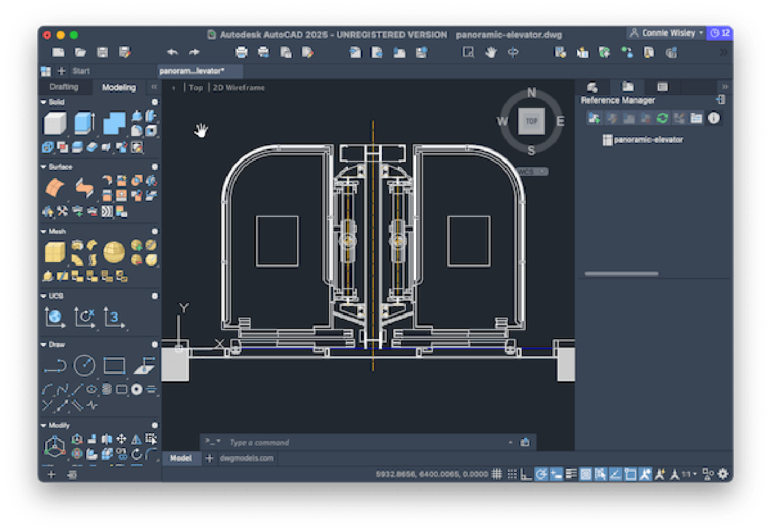Select the Extrude tool under Solid
This screenshot has width=771, height=532.
pyautogui.click(x=83, y=122)
